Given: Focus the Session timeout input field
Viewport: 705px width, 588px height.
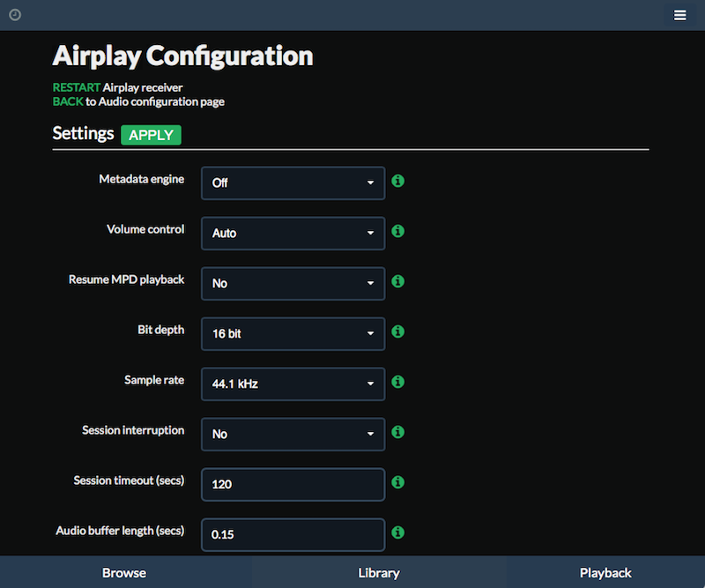Looking at the screenshot, I should 293,485.
